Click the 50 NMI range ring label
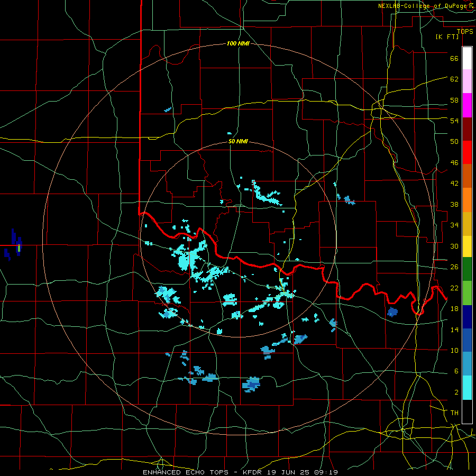476x476 pixels. click(238, 141)
